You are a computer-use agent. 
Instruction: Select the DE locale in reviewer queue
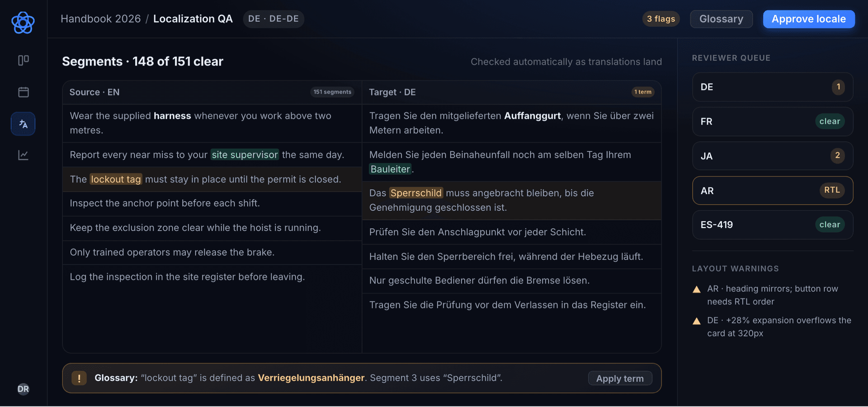coord(773,87)
